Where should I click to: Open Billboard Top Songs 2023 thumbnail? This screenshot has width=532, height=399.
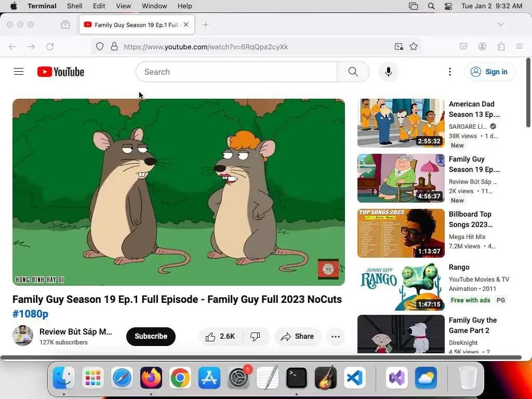(x=401, y=233)
